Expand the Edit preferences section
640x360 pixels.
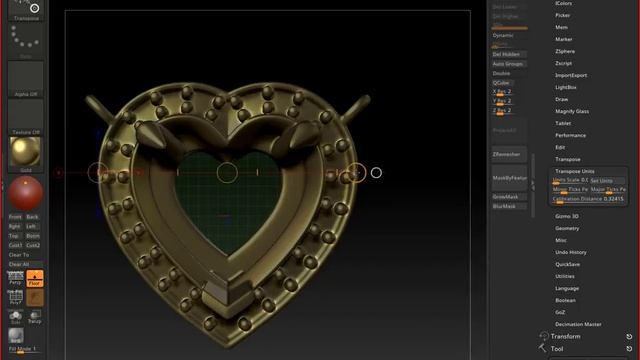coord(560,147)
